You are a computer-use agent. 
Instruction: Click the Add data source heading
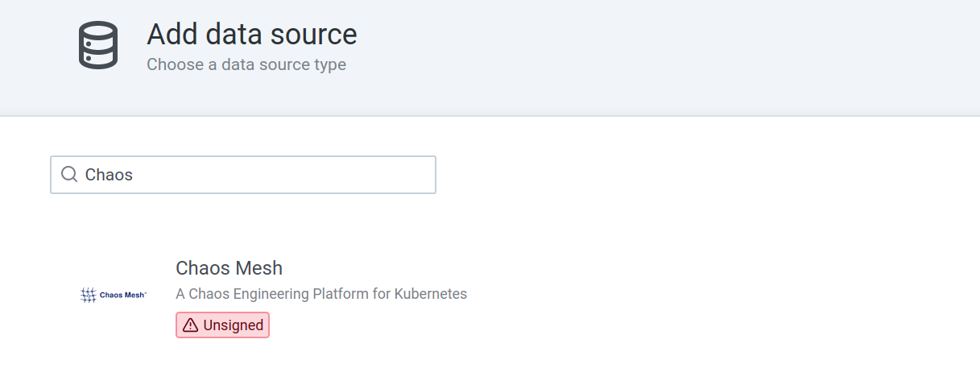coord(252,35)
